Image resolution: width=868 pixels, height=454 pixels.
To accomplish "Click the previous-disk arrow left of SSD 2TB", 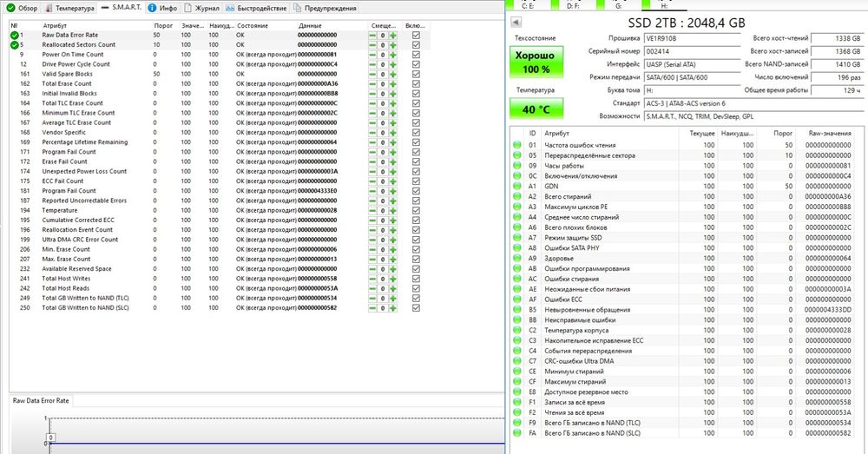I will (x=516, y=23).
